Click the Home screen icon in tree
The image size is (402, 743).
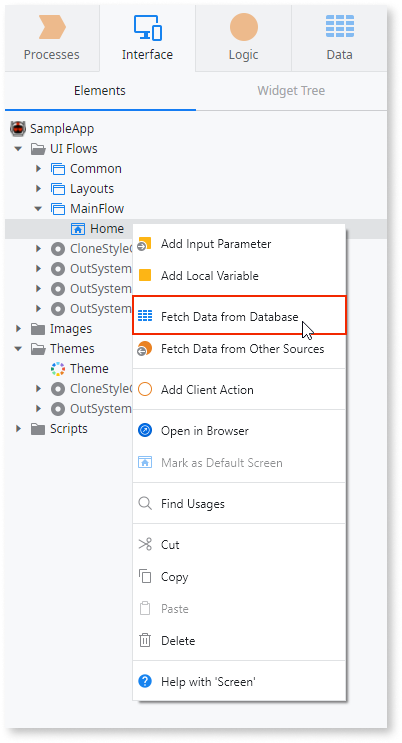click(x=78, y=229)
